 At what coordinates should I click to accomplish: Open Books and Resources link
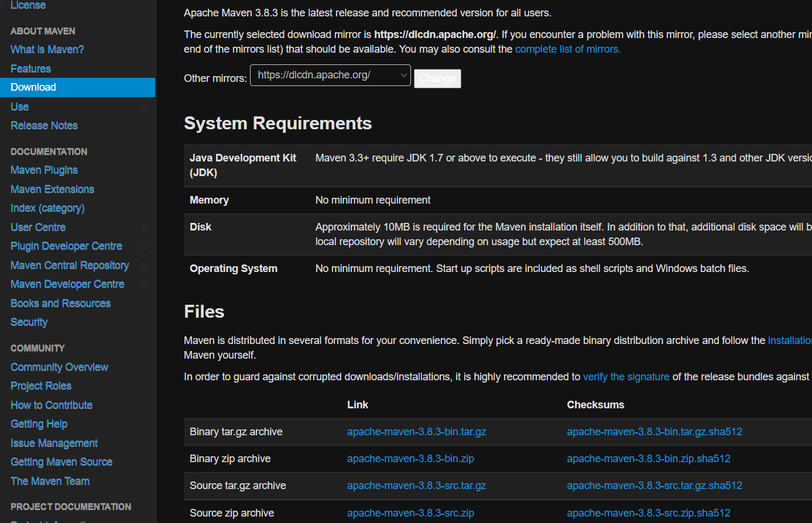[60, 303]
